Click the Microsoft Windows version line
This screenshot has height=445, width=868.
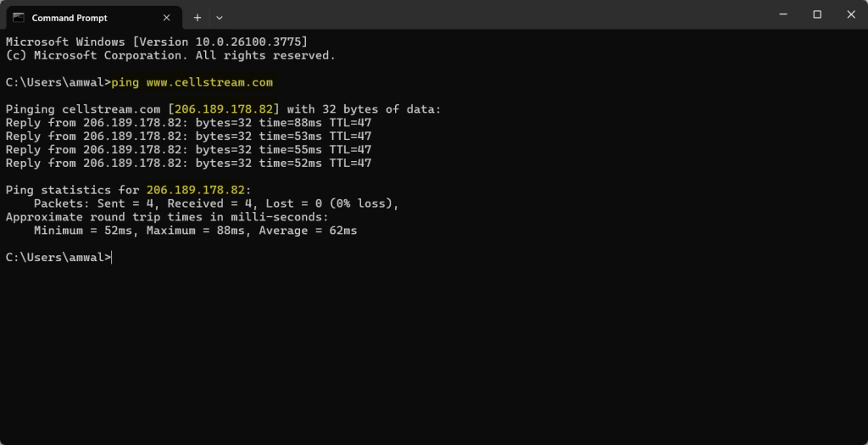(156, 42)
